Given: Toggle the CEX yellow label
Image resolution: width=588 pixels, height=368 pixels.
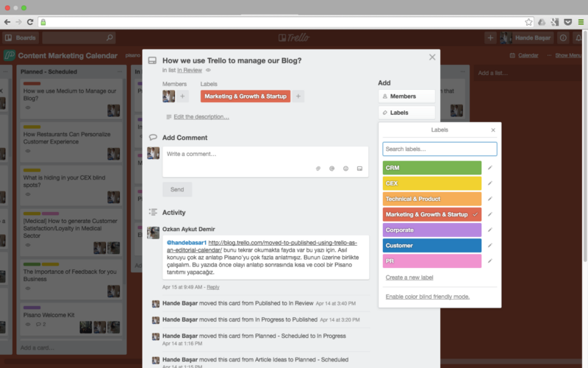Looking at the screenshot, I should pyautogui.click(x=432, y=183).
